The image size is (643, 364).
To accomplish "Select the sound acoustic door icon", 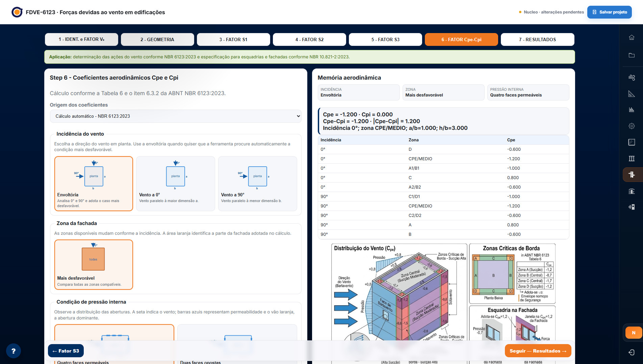I will tap(632, 207).
